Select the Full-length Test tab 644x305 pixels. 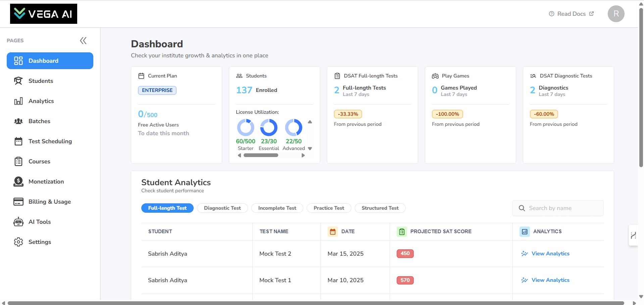click(167, 208)
